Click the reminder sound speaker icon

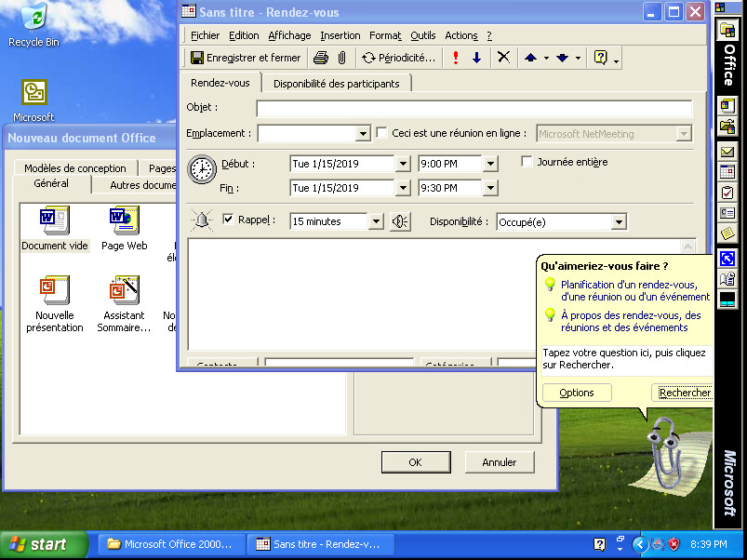400,222
